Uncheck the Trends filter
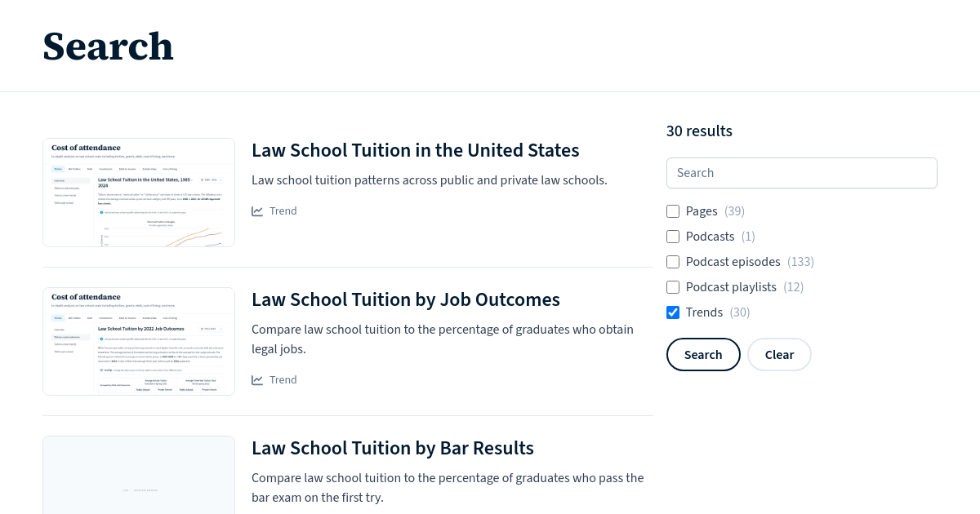This screenshot has width=980, height=514. pos(673,312)
